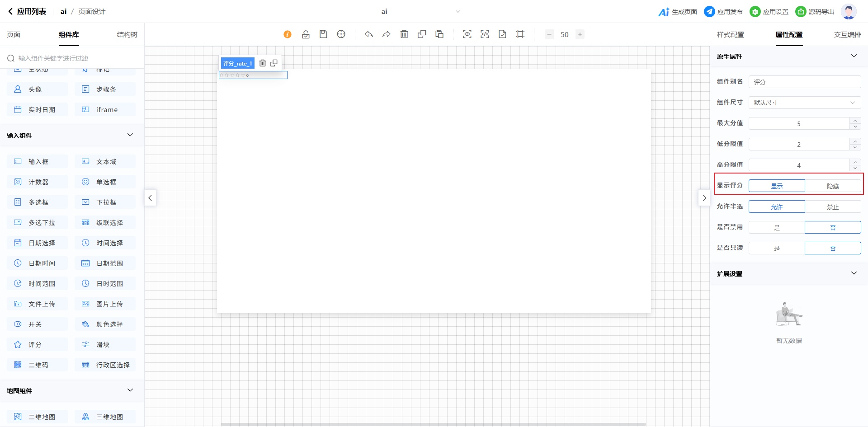Switch to the 结构树 tab

click(x=127, y=35)
